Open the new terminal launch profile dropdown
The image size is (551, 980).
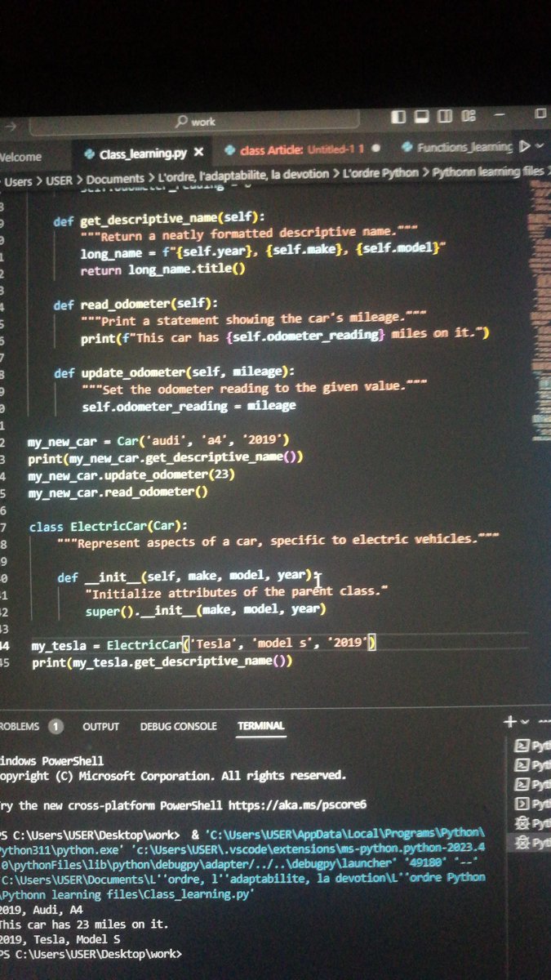pyautogui.click(x=525, y=722)
